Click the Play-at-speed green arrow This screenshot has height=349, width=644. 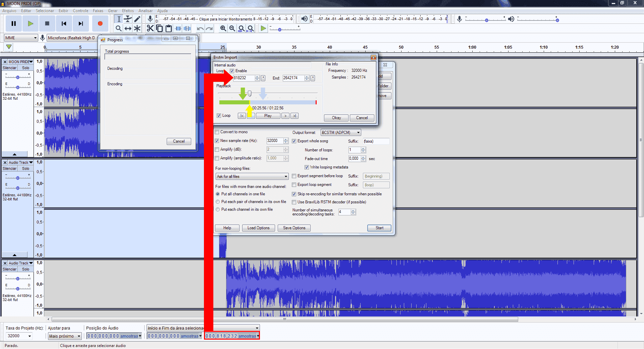(x=263, y=29)
